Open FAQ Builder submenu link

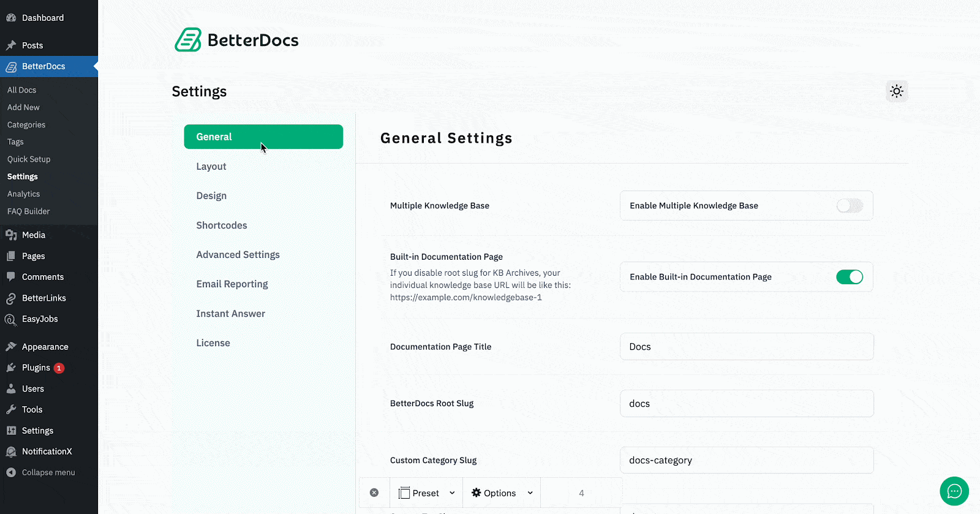click(29, 211)
